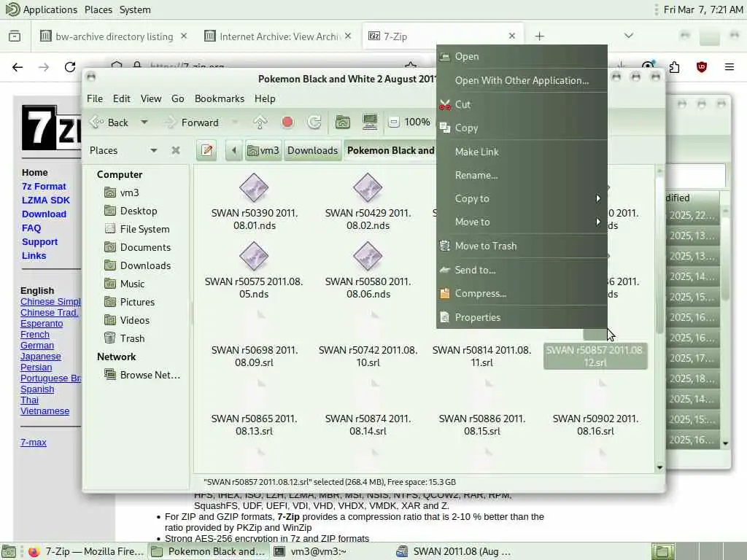Expand the Copy to submenu
This screenshot has height=560, width=747.
click(522, 198)
